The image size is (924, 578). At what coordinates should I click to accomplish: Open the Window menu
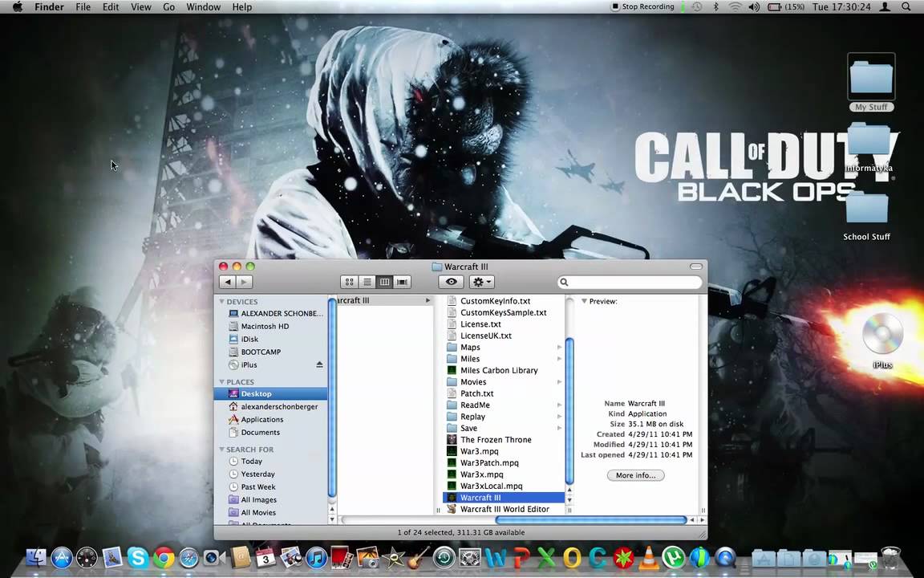(x=203, y=7)
